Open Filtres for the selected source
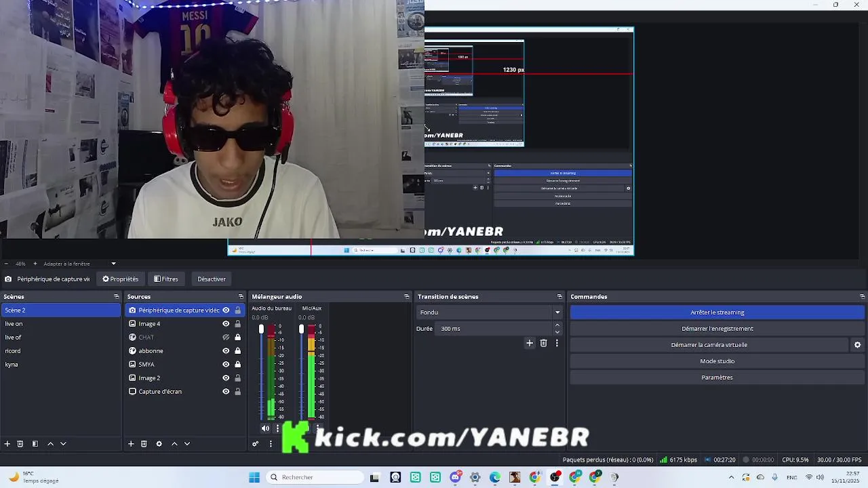Image resolution: width=868 pixels, height=488 pixels. (165, 279)
